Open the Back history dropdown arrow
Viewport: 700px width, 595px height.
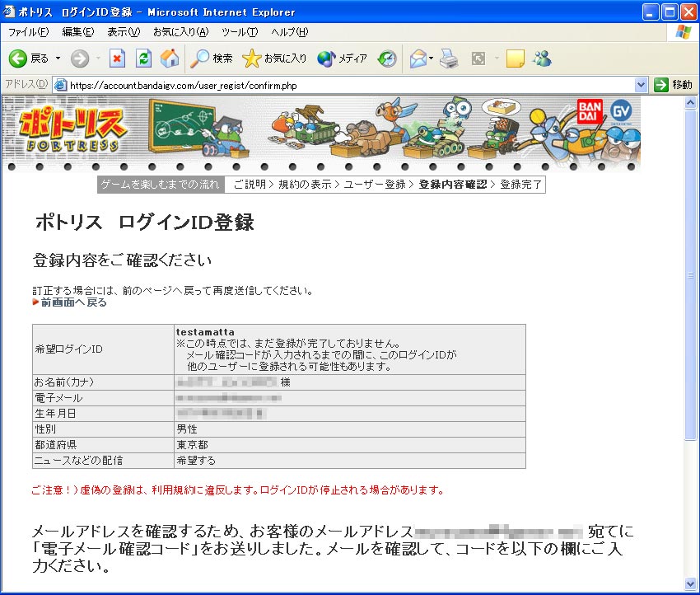tap(58, 59)
